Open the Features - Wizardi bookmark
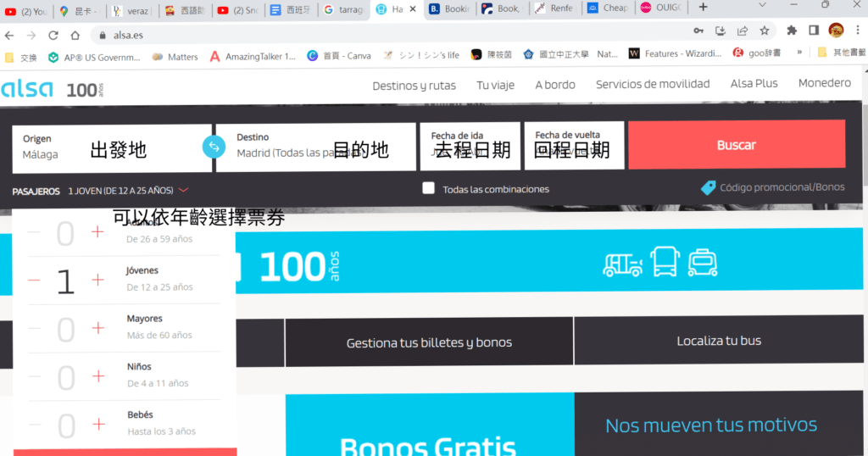The width and height of the screenshot is (868, 456). pyautogui.click(x=676, y=53)
